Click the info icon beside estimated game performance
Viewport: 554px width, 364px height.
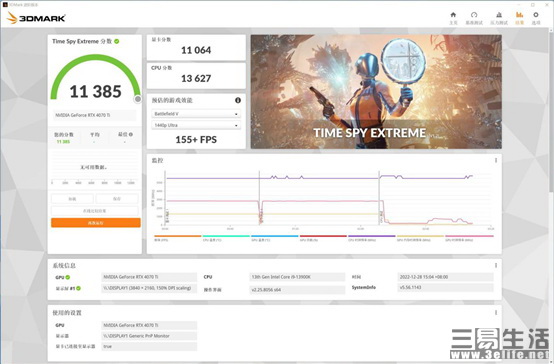coord(238,100)
